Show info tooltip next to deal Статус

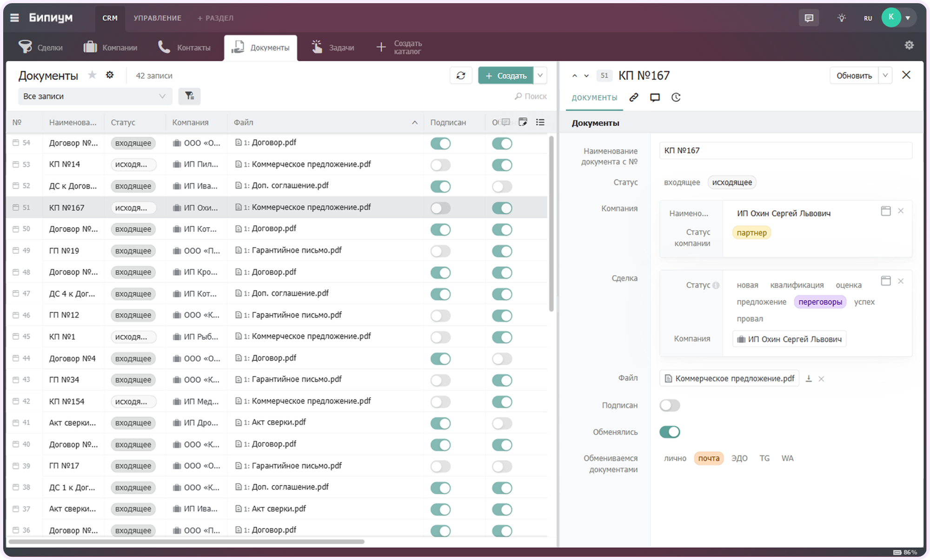click(x=716, y=285)
